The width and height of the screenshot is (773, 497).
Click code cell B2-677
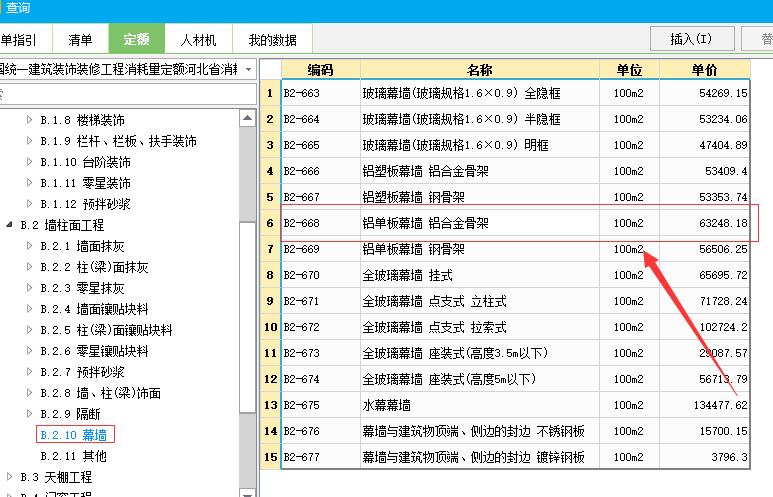coord(320,457)
